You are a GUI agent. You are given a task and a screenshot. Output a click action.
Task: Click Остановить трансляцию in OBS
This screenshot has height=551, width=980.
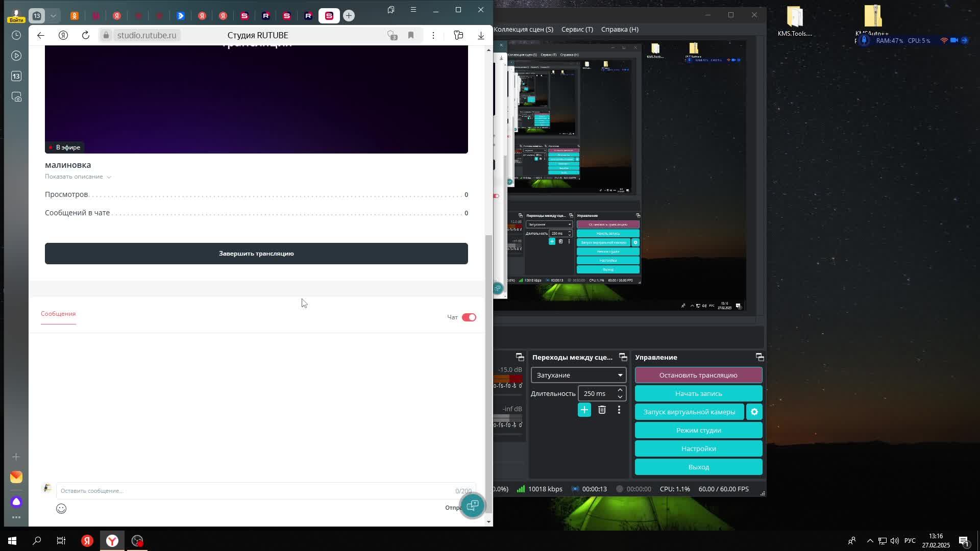[698, 375]
